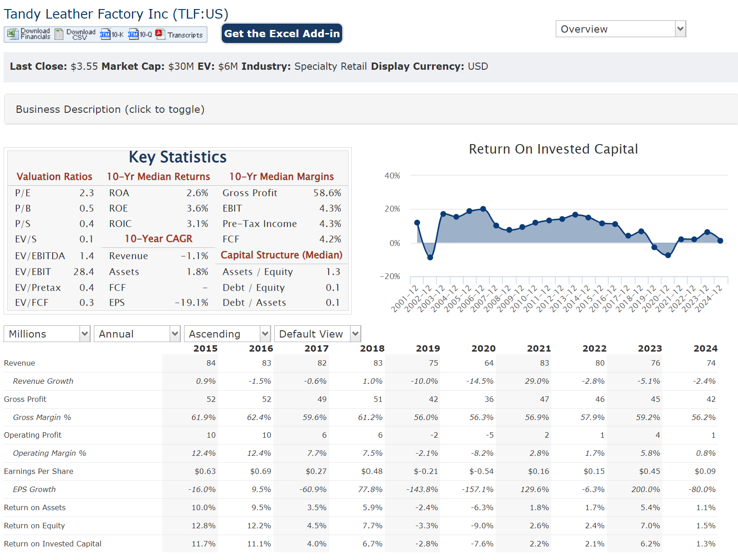Open the 10-Q HTM document icon

(x=133, y=34)
